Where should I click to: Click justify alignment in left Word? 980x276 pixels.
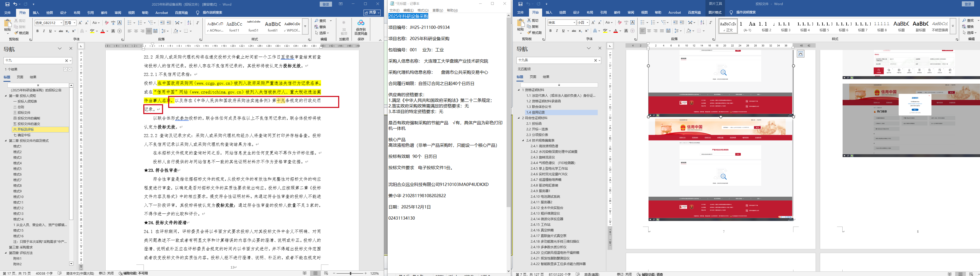149,31
